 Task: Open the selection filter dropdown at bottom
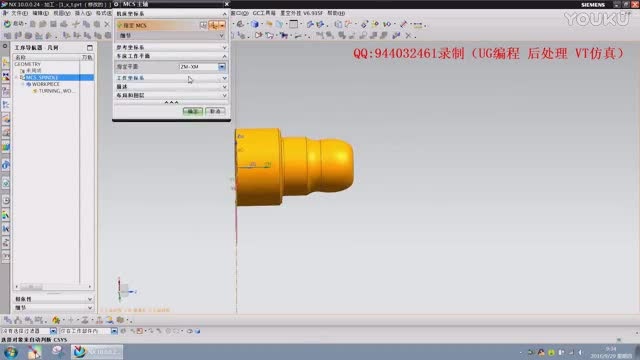pyautogui.click(x=53, y=331)
